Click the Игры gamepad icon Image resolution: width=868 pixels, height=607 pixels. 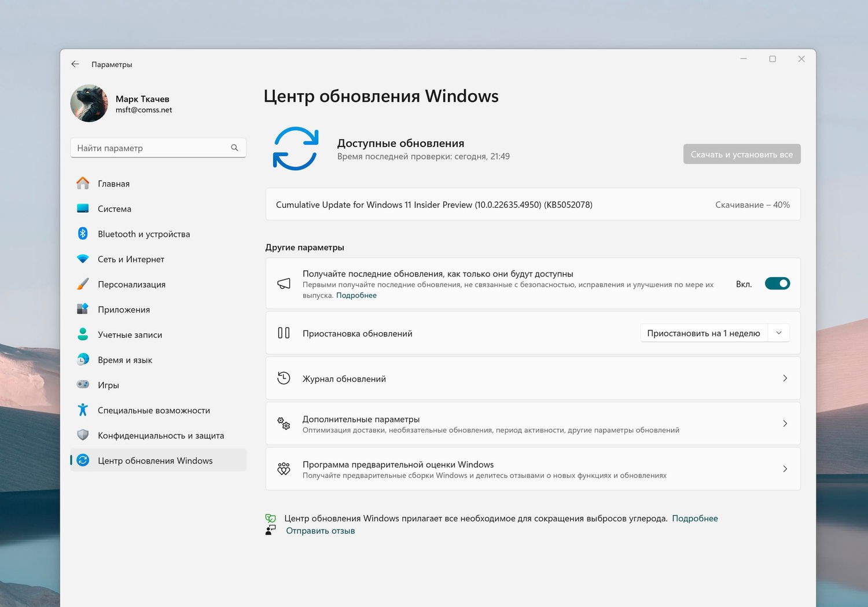[x=83, y=384]
